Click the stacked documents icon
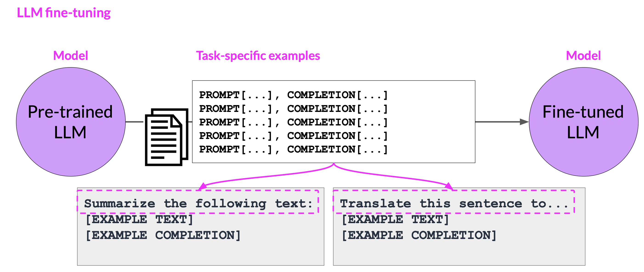Viewport: 644px width, 272px height. click(167, 137)
